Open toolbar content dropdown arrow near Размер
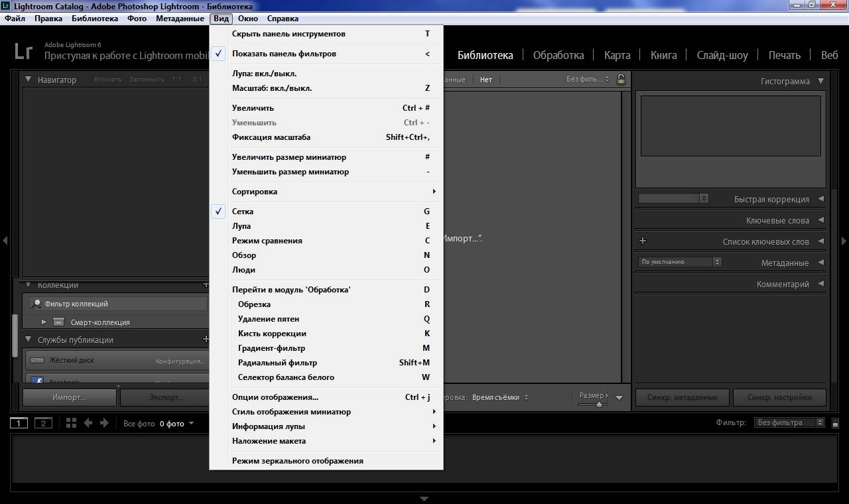Screen dimensions: 849x504 [619, 398]
